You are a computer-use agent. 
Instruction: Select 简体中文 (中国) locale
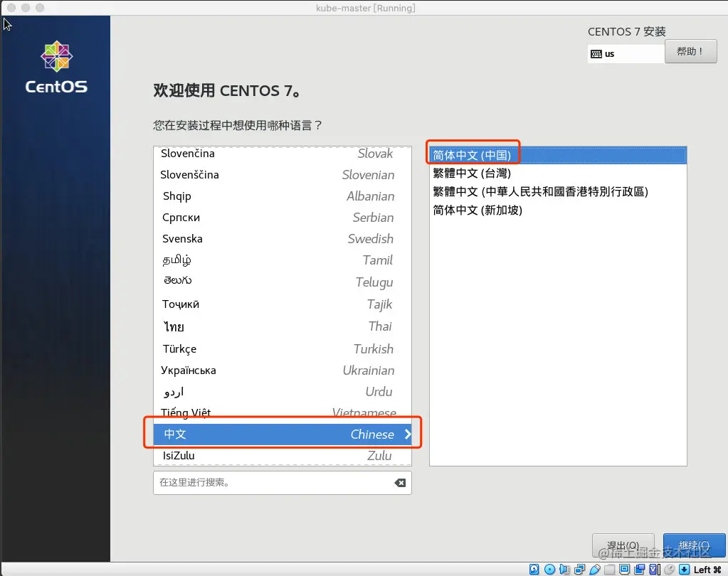pyautogui.click(x=558, y=155)
